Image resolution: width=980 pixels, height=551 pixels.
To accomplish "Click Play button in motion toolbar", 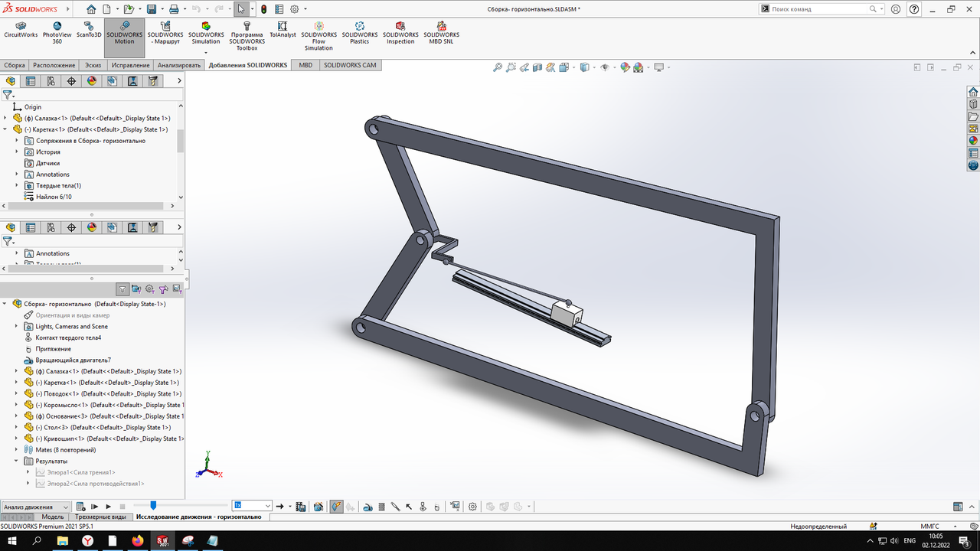I will click(108, 506).
